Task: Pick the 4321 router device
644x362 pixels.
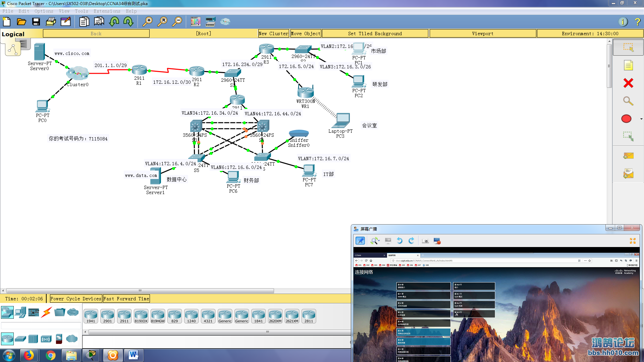Action: click(x=208, y=316)
